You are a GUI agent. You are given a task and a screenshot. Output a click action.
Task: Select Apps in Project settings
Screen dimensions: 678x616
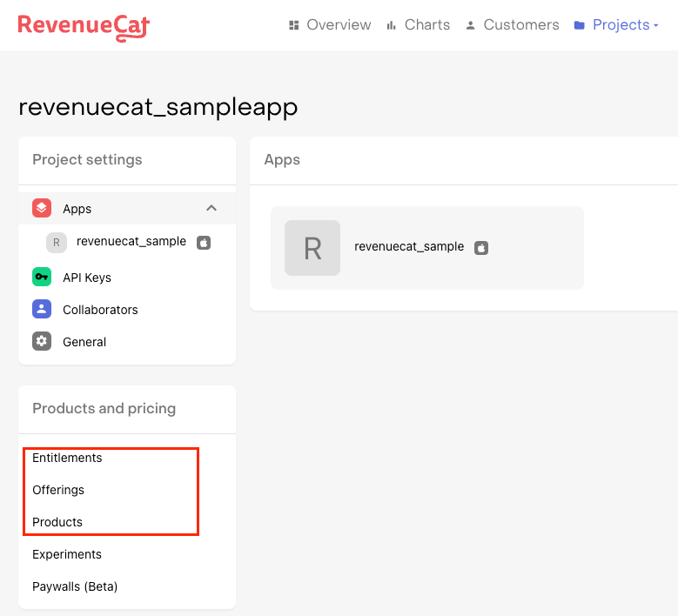tap(127, 208)
